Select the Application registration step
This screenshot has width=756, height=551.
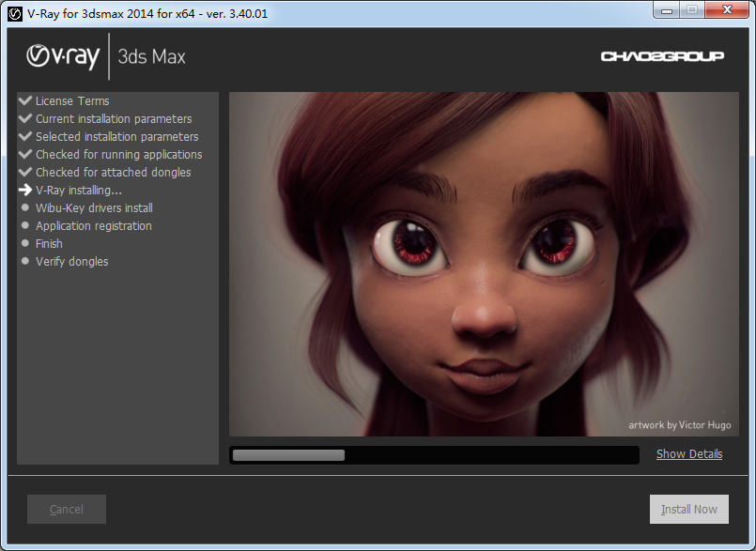click(x=93, y=226)
